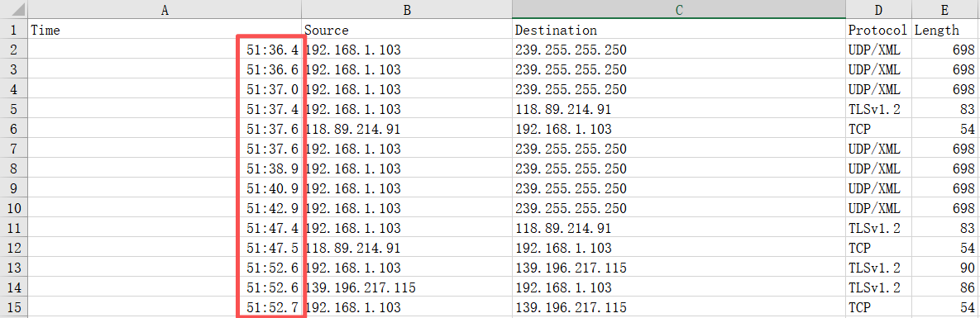This screenshot has width=980, height=318.
Task: Select column B header
Action: click(407, 9)
